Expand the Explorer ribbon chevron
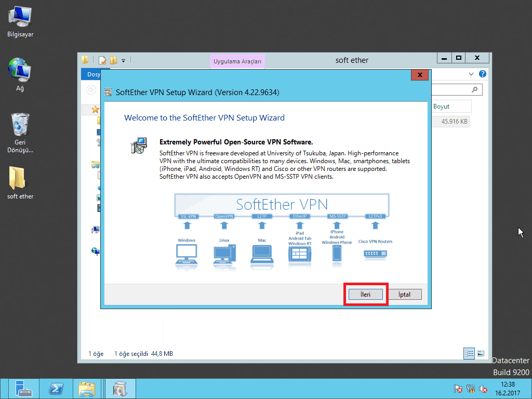The height and width of the screenshot is (399, 532). click(x=471, y=74)
